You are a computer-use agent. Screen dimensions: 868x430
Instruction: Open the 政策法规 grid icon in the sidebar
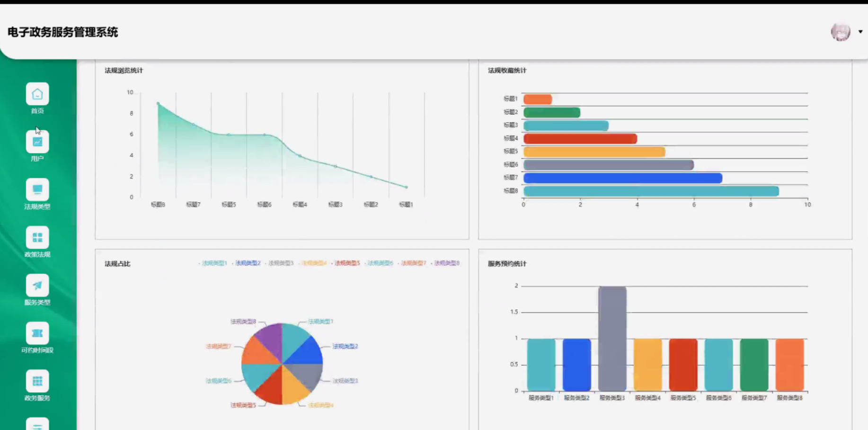click(37, 238)
